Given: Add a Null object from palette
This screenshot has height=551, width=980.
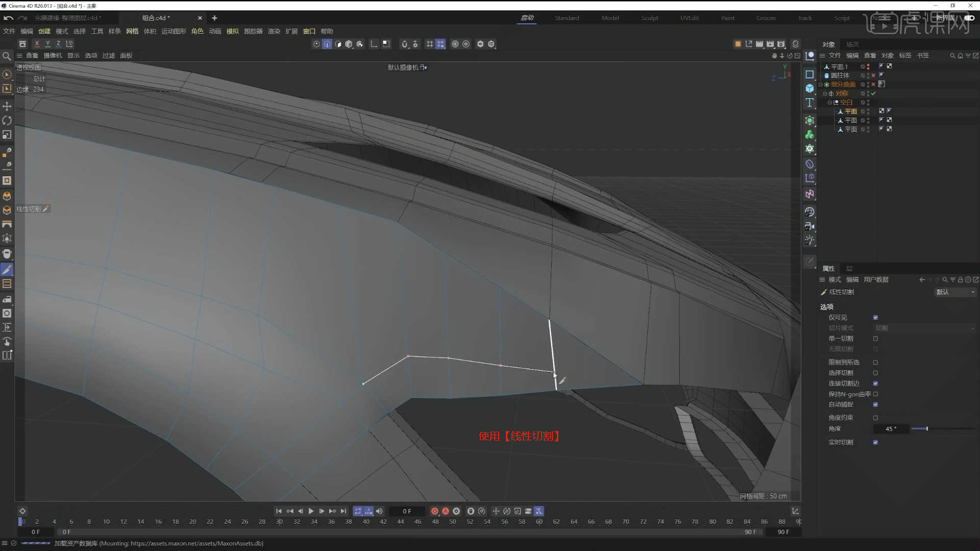Looking at the screenshot, I should pos(810,56).
